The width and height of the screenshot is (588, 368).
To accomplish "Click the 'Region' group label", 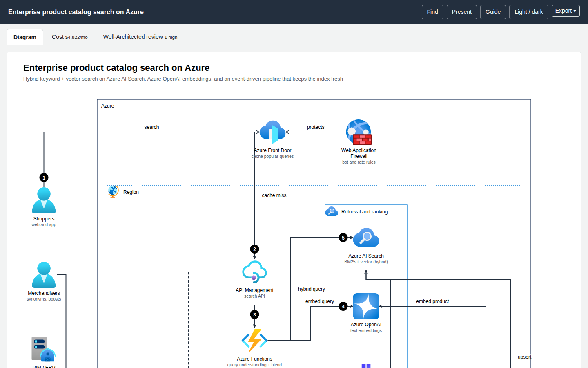I will pyautogui.click(x=131, y=192).
